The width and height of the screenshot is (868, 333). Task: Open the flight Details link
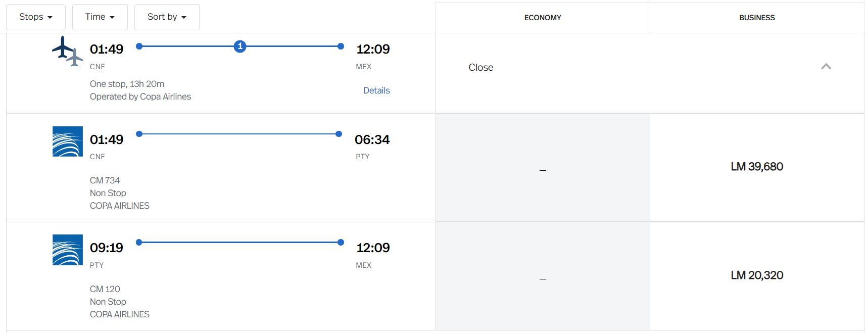pyautogui.click(x=376, y=90)
